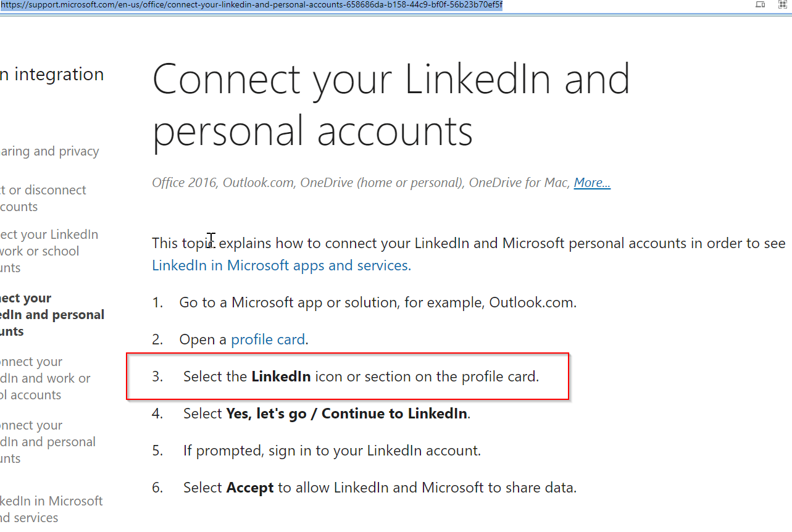Click the bold 'Accept' word in step 6
Screen dimensions: 792x532
250,488
